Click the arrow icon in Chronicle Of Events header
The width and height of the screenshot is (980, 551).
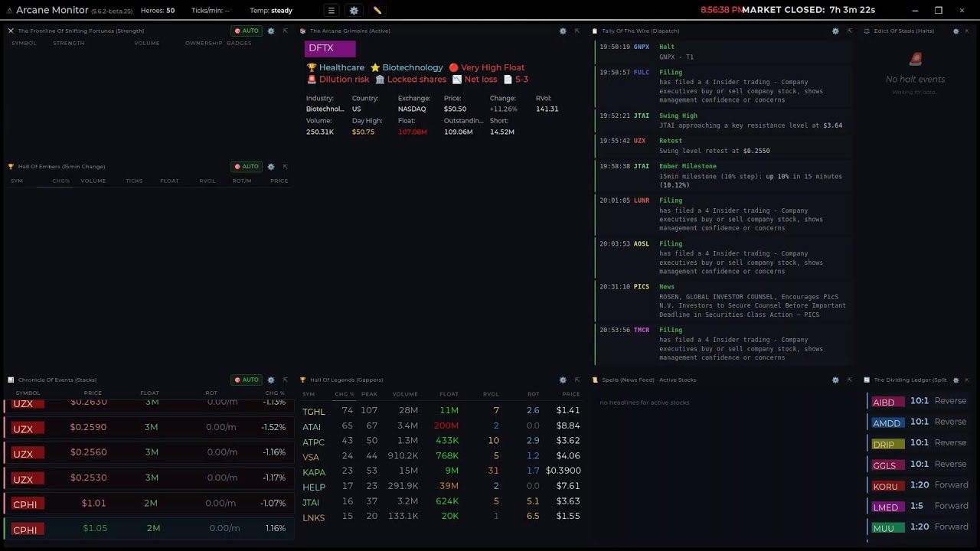pyautogui.click(x=285, y=380)
